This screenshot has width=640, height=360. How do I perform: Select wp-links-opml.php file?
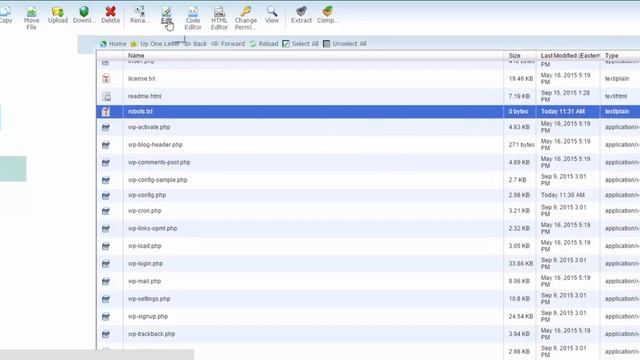coord(152,228)
